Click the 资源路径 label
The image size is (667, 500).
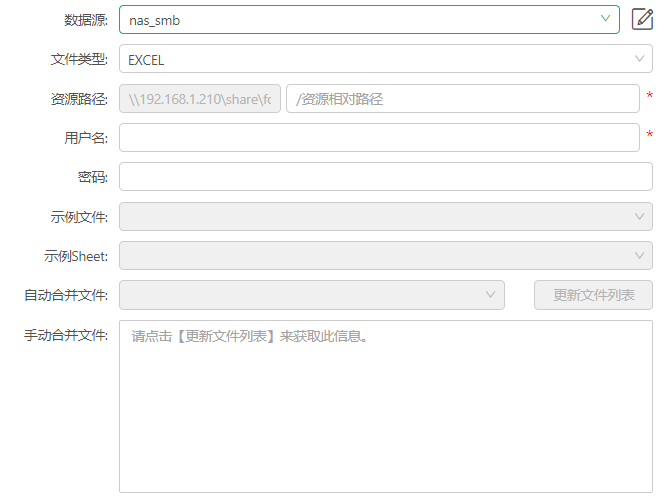(x=79, y=99)
